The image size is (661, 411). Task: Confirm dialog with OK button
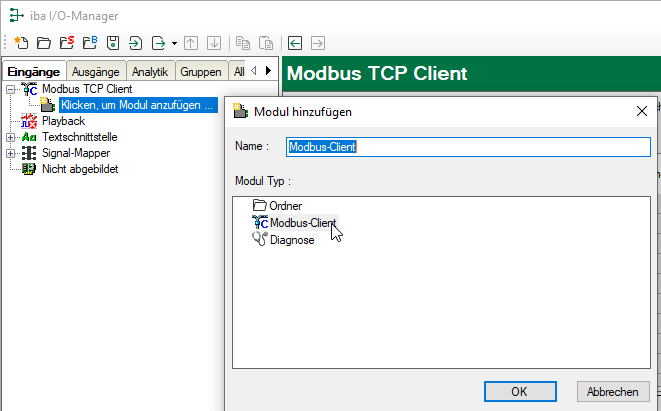click(520, 392)
